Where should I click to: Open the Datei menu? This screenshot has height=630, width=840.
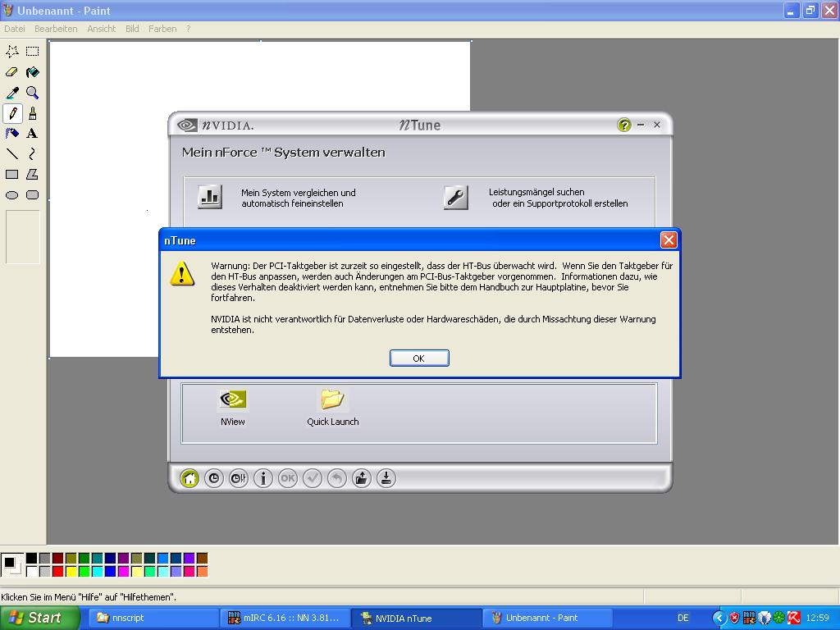[x=15, y=29]
